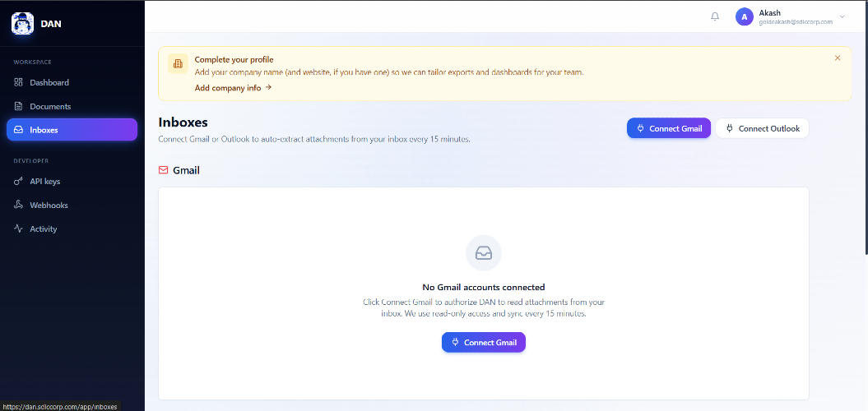This screenshot has height=411, width=868.
Task: Click the Webhooks icon
Action: tap(18, 205)
